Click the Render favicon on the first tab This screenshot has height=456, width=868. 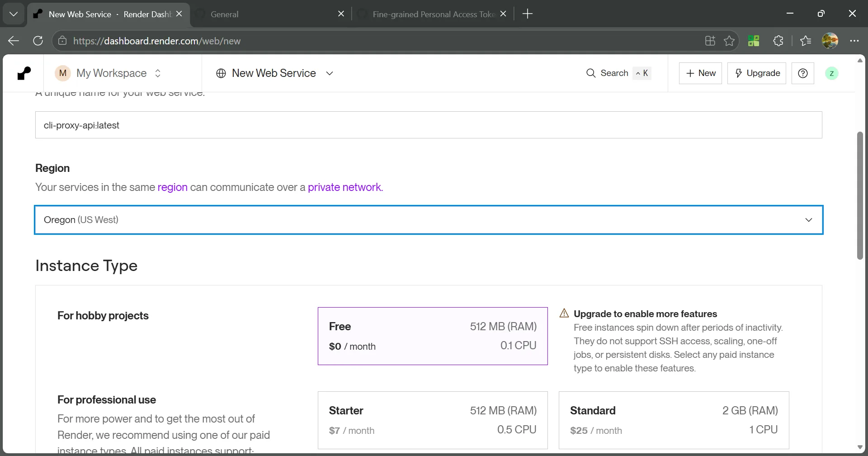pyautogui.click(x=38, y=14)
